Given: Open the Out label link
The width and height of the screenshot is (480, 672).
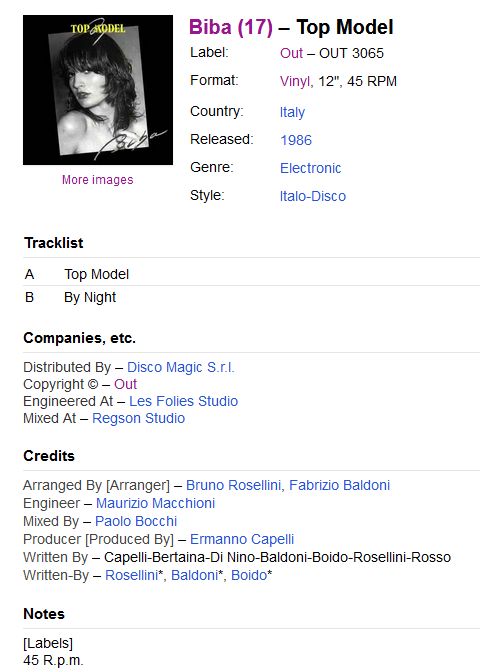Looking at the screenshot, I should point(291,53).
